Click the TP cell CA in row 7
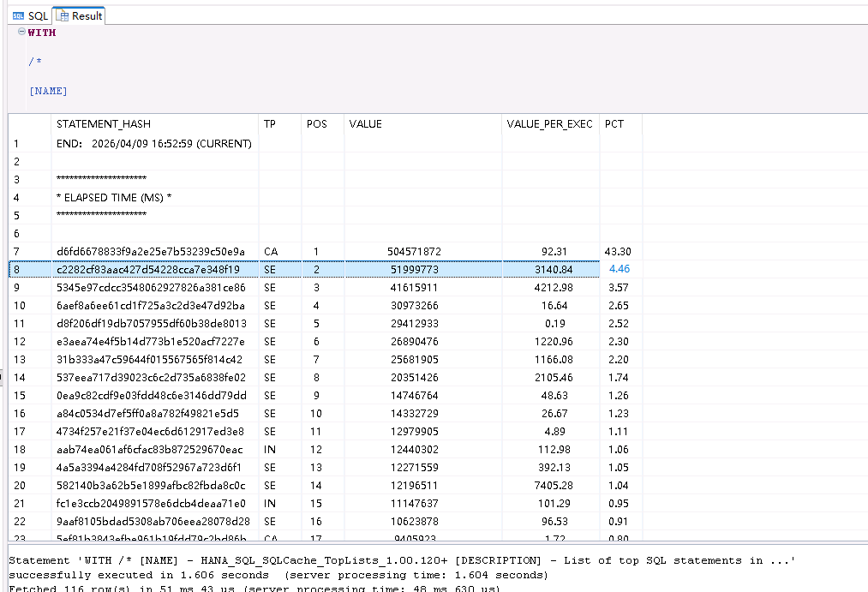 (x=271, y=252)
